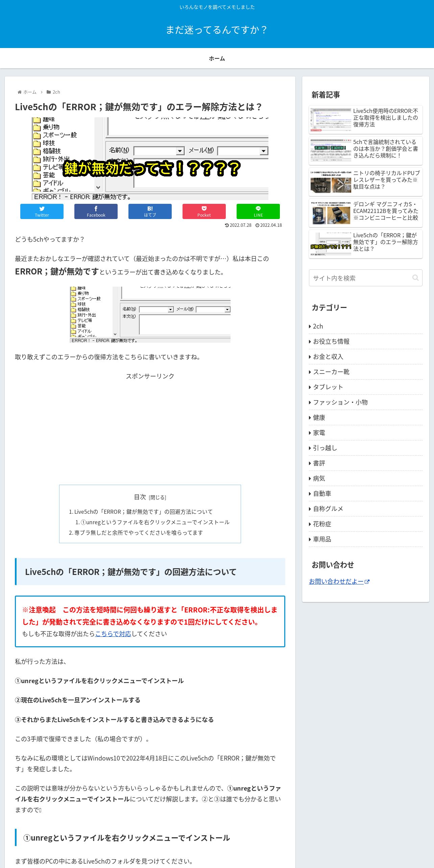Click the 新着記事 sidebar heading

[x=326, y=95]
